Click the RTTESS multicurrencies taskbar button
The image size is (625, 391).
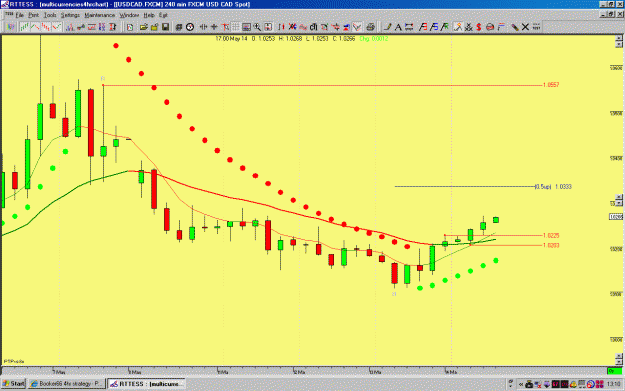[x=146, y=384]
